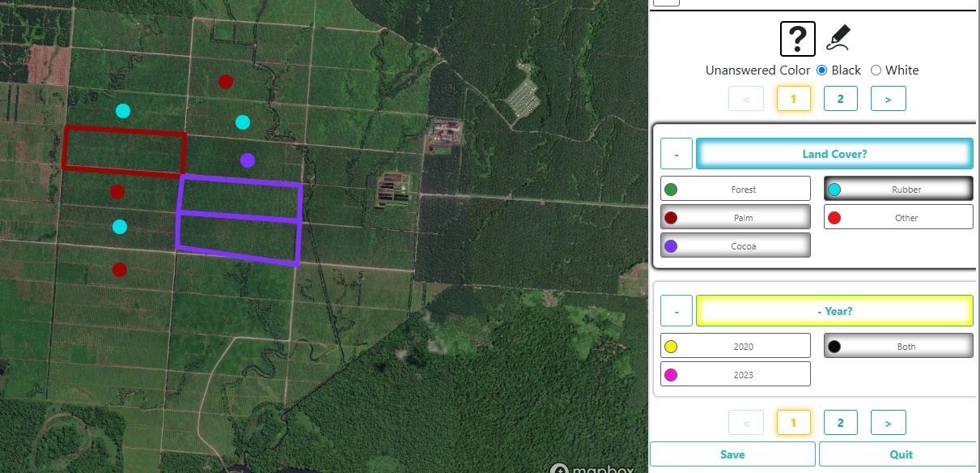This screenshot has height=473, width=980.
Task: Go to next page with the top arrow
Action: [x=888, y=99]
